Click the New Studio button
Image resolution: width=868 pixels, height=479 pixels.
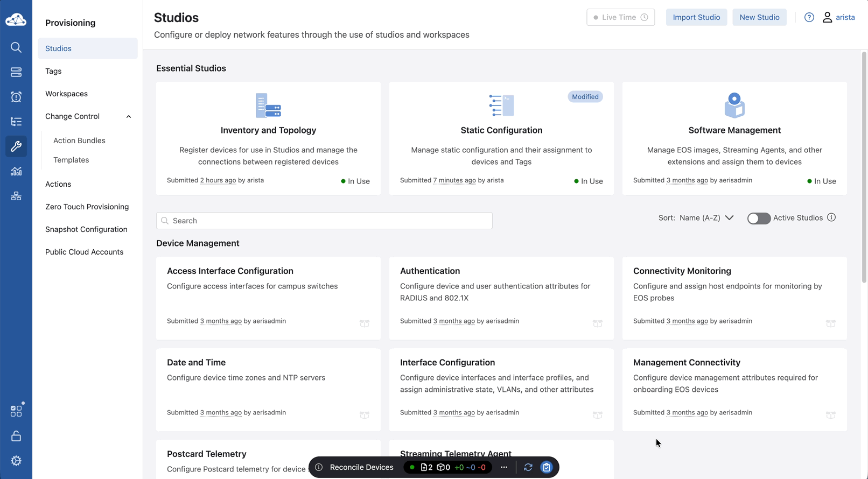coord(759,17)
